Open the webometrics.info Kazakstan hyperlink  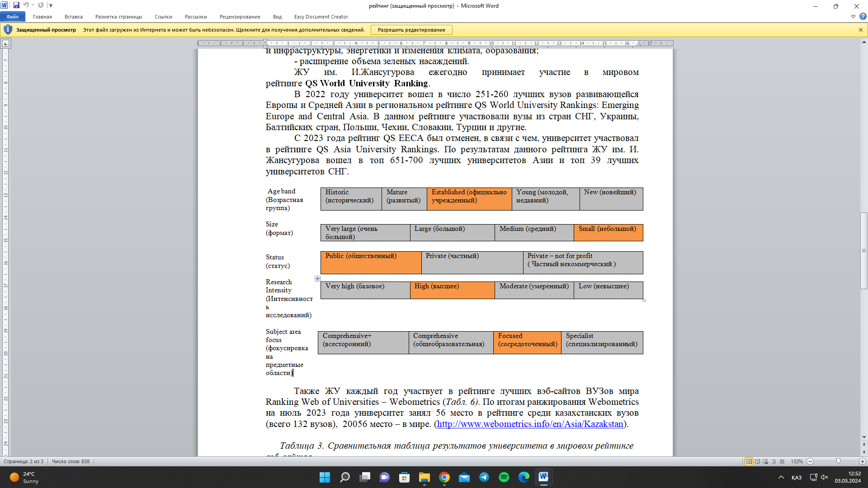[530, 424]
